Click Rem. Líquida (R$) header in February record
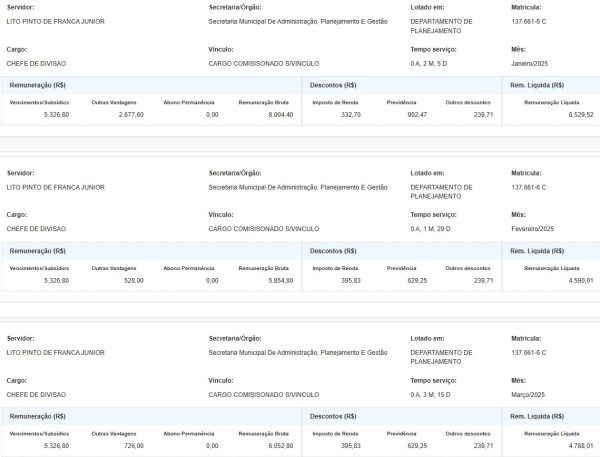The width and height of the screenshot is (600, 457). click(537, 251)
